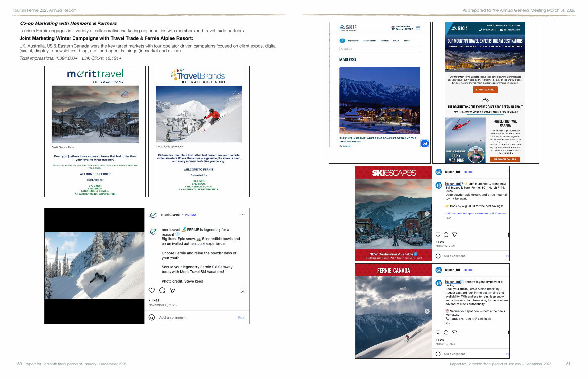Like the skican_ltd SkiEscapes post
The height and width of the screenshot is (380, 588).
pyautogui.click(x=438, y=235)
